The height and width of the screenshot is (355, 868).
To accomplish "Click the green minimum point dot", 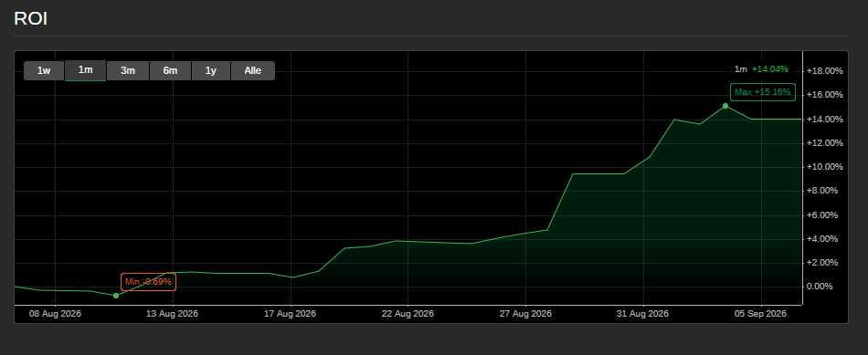I will [116, 296].
